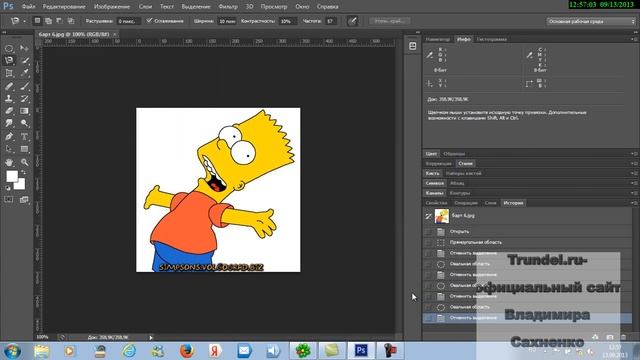Open the Основная рабочая среда workspace dropdown
640x360 pixels.
click(591, 21)
